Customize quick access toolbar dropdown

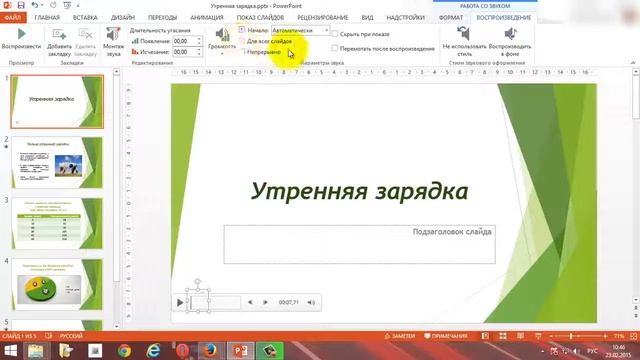(x=78, y=5)
